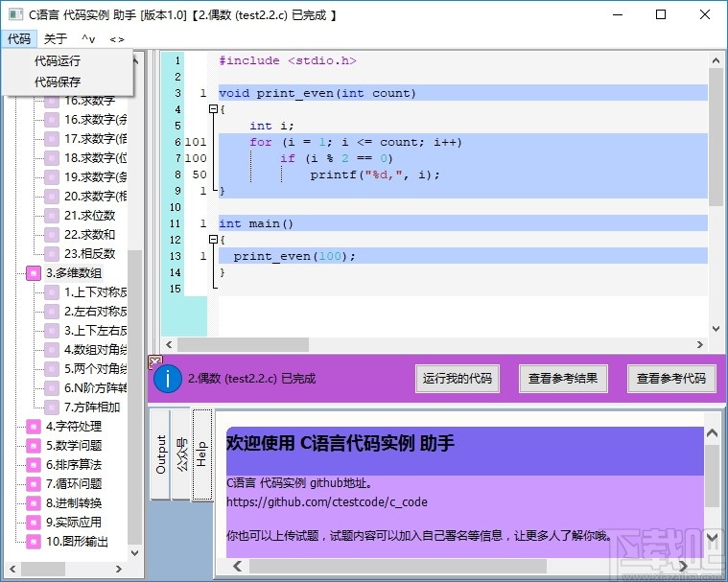Click the icon beside 7.循环问题
The height and width of the screenshot is (582, 728).
(34, 483)
